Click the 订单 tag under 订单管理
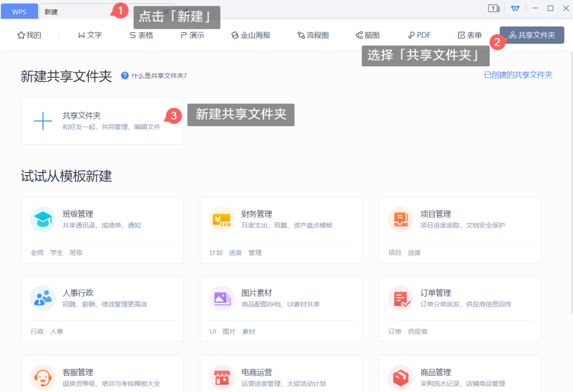This screenshot has width=573, height=392. point(395,332)
